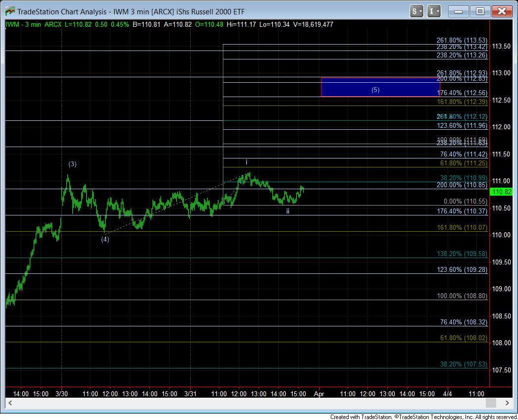518x420 pixels.
Task: Select the (5) wave label in blue box
Action: (x=375, y=90)
